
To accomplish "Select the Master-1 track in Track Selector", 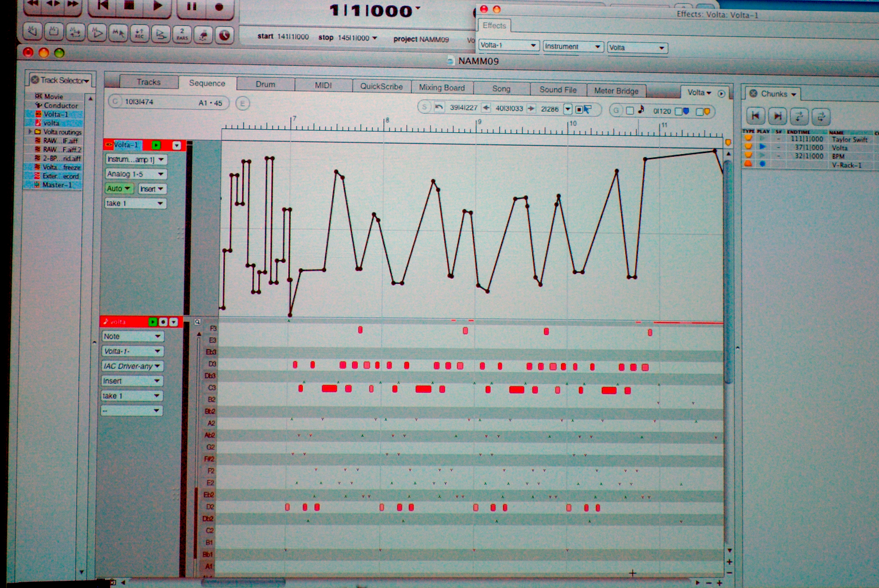I will click(x=56, y=185).
